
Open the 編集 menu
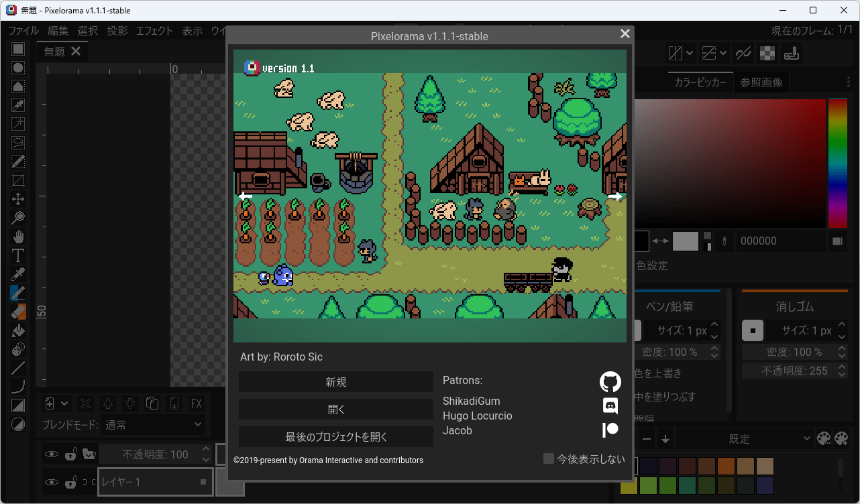pos(58,31)
